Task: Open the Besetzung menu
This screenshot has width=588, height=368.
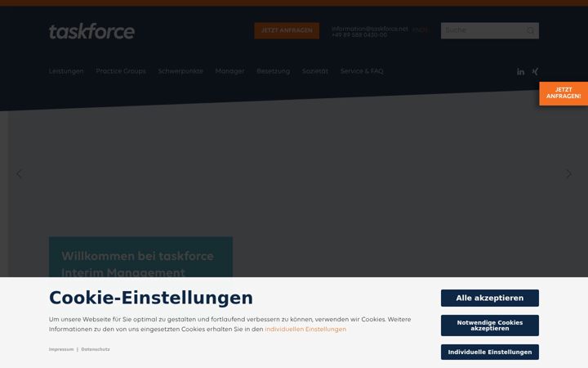Action: [x=274, y=71]
